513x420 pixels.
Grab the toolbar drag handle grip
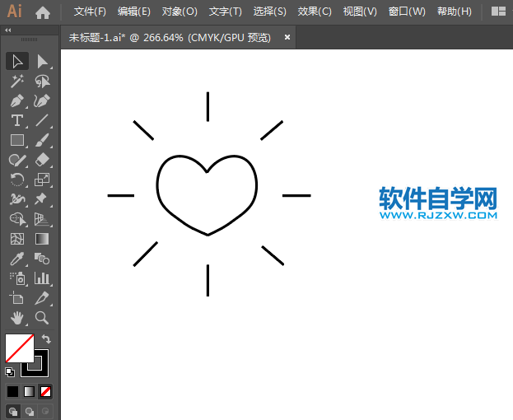click(30, 40)
